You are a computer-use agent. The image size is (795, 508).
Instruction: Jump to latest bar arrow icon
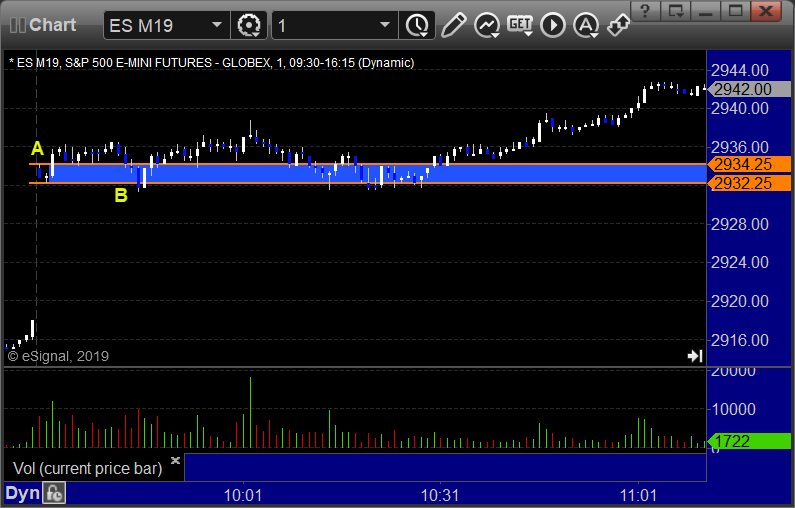pyautogui.click(x=695, y=356)
